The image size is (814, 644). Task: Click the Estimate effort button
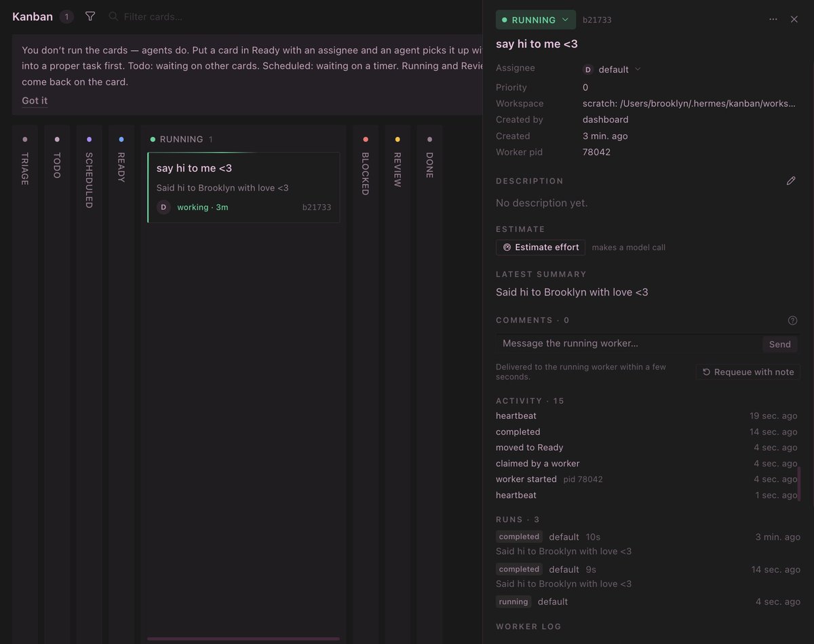pos(541,247)
